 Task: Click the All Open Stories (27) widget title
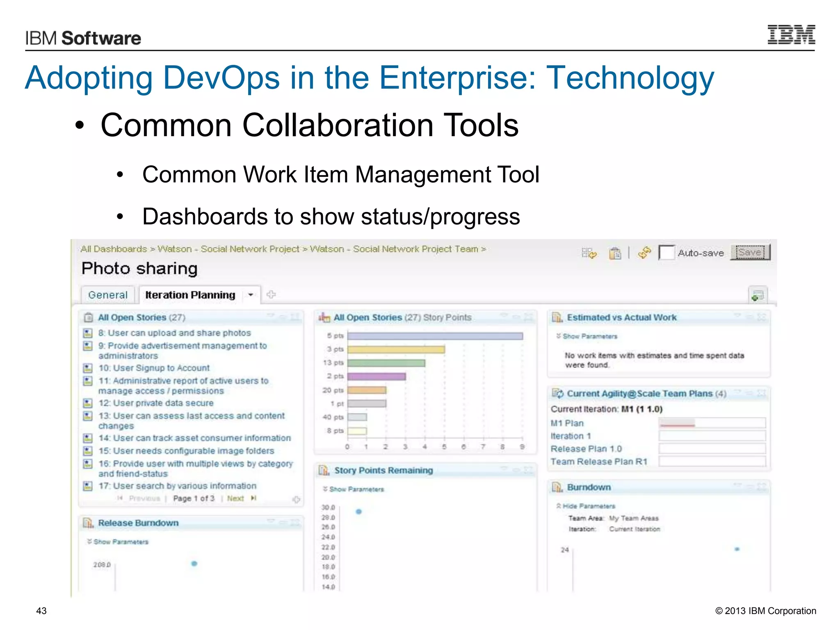(x=142, y=317)
